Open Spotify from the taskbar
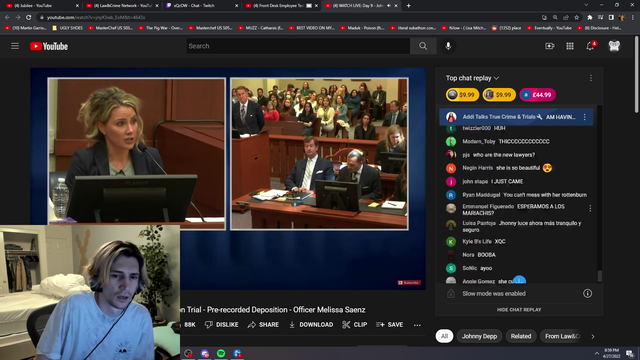The width and height of the screenshot is (640, 360). click(x=221, y=353)
